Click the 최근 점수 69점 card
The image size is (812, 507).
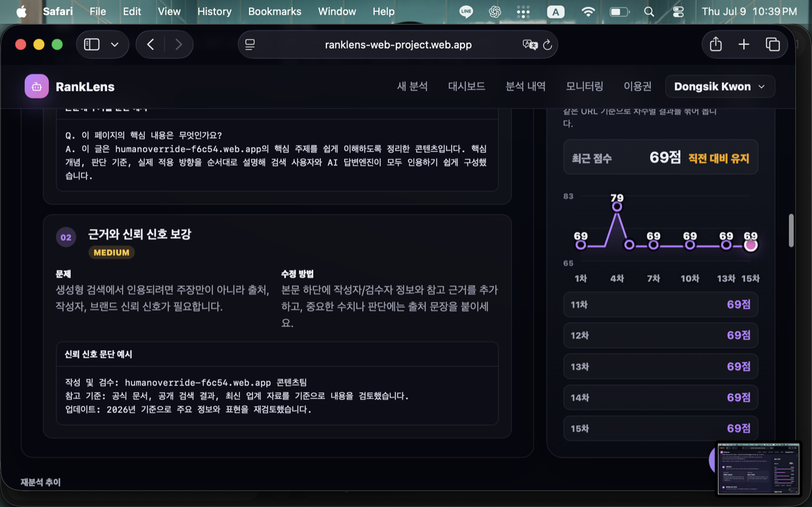point(660,157)
